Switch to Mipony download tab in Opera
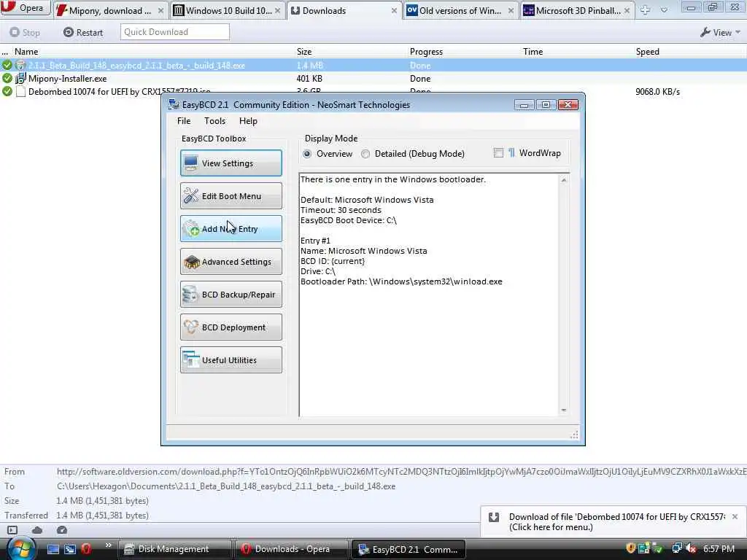The width and height of the screenshot is (747, 560). point(109,10)
